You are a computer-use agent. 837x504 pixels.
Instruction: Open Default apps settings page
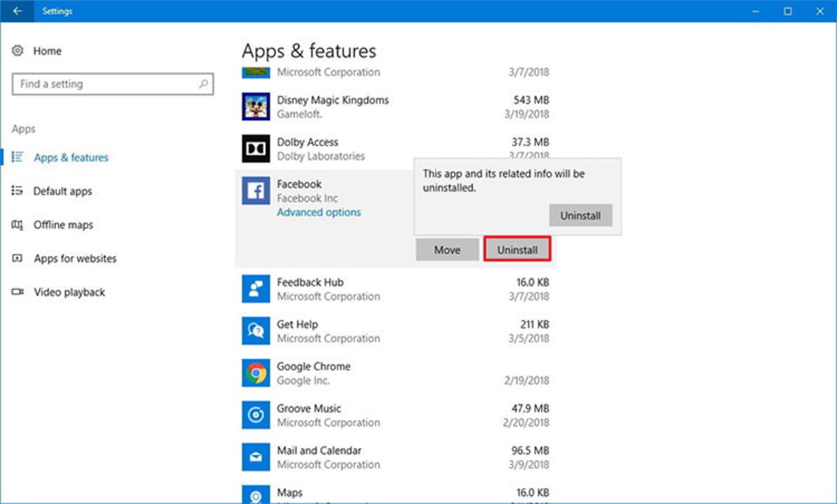click(62, 191)
